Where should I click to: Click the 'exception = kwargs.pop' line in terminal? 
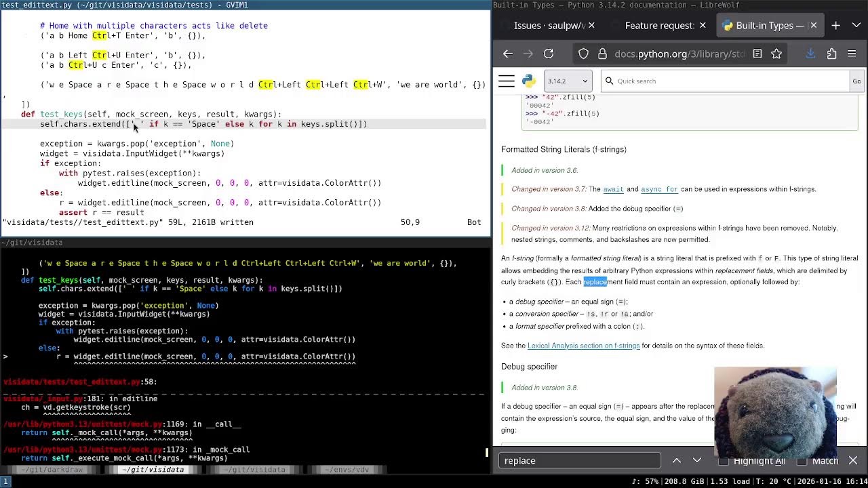coord(128,306)
